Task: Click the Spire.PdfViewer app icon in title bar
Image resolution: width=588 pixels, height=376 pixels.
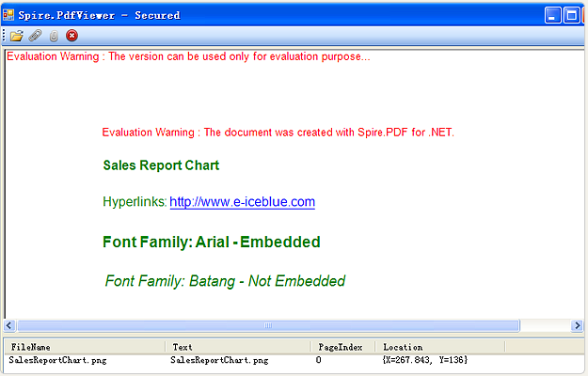Action: 8,15
